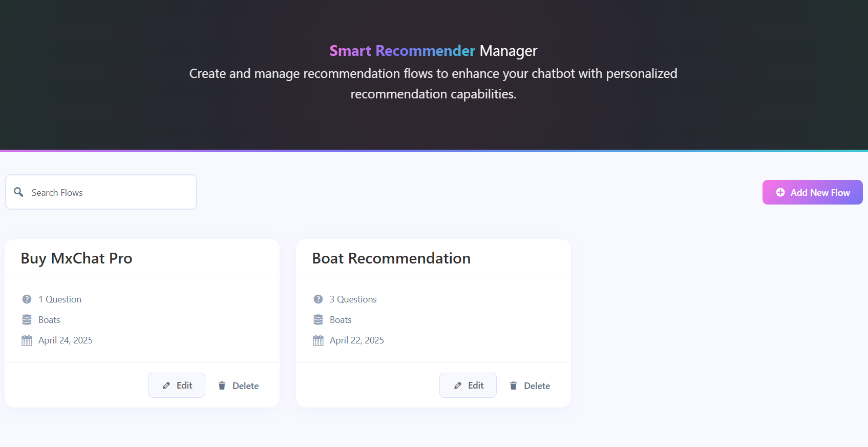This screenshot has width=868, height=447.
Task: Click the Add New Flow button
Action: pos(812,192)
